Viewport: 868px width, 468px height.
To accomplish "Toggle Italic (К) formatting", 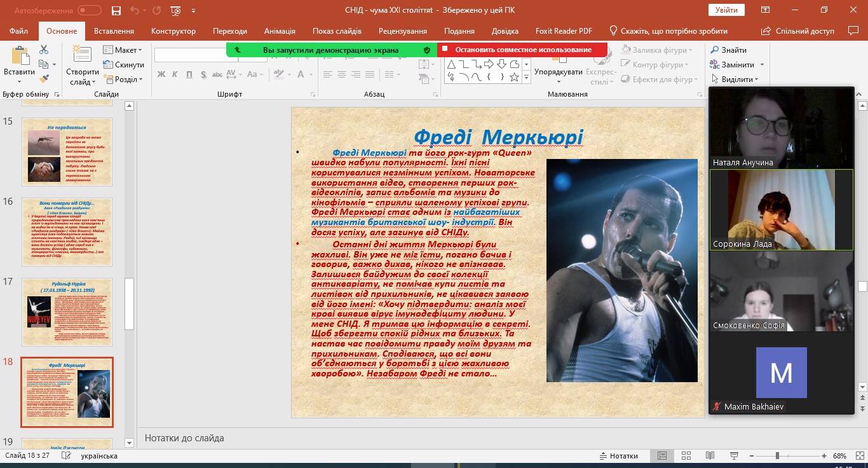I will (175, 74).
